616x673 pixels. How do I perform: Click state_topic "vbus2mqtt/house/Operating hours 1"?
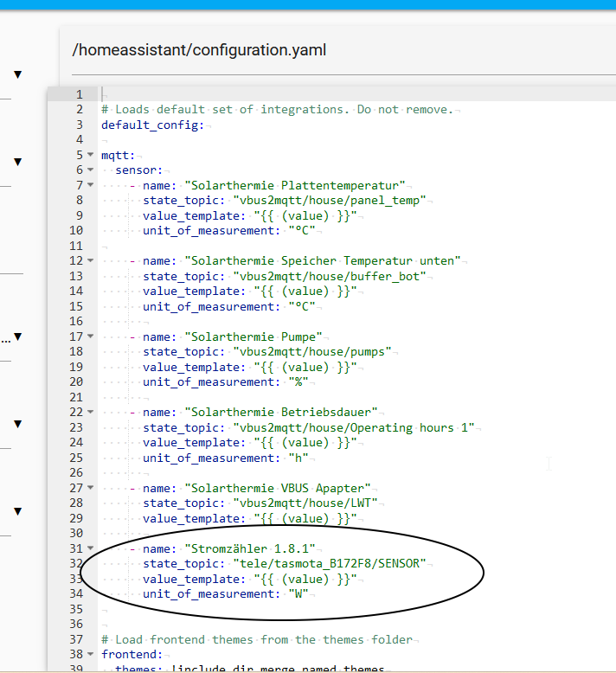(x=309, y=427)
